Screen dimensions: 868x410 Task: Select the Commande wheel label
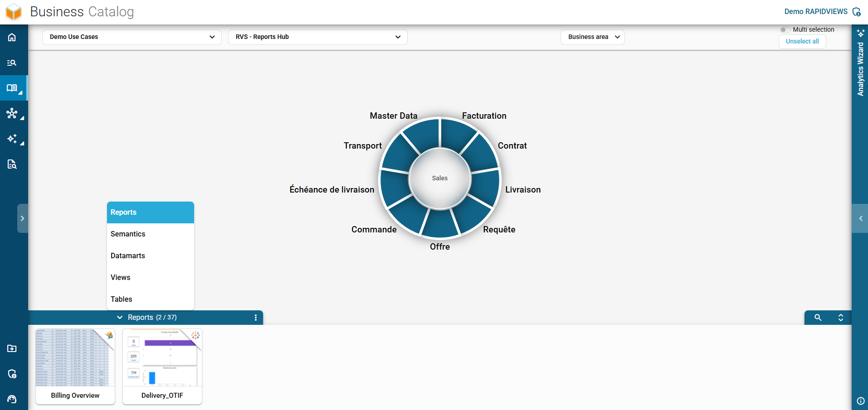click(x=374, y=230)
